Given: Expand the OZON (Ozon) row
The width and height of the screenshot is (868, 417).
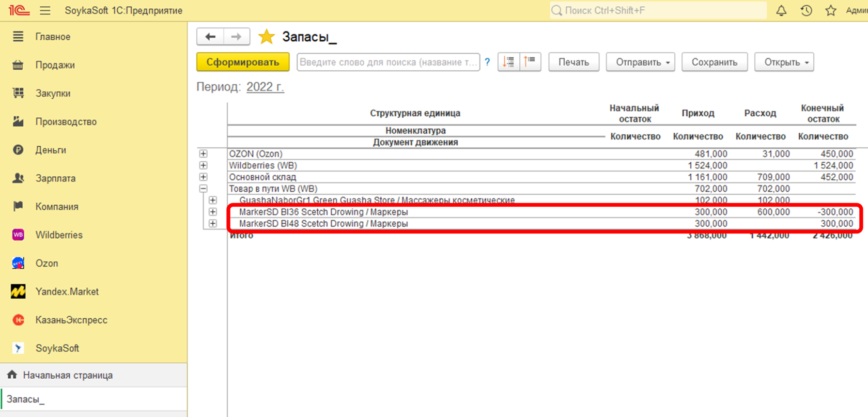Looking at the screenshot, I should (204, 154).
